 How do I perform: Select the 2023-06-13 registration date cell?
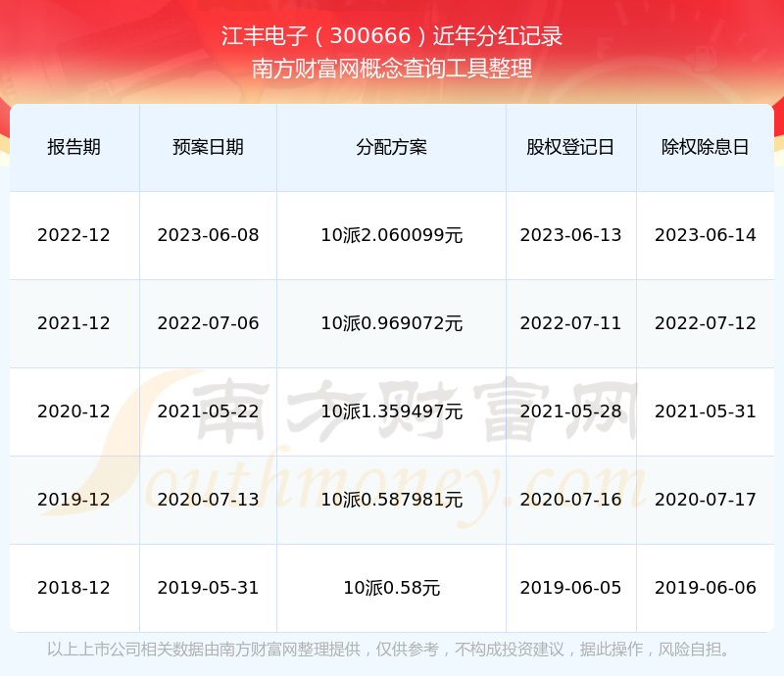570,235
